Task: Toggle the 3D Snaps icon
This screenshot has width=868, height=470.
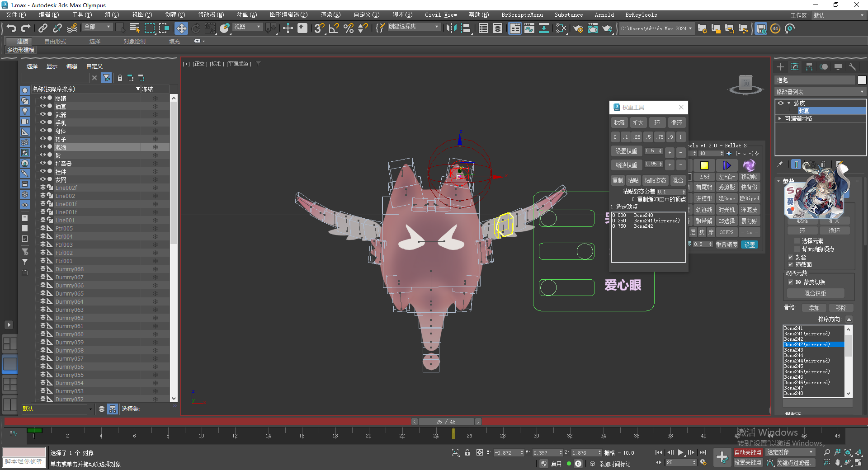Action: (x=320, y=28)
